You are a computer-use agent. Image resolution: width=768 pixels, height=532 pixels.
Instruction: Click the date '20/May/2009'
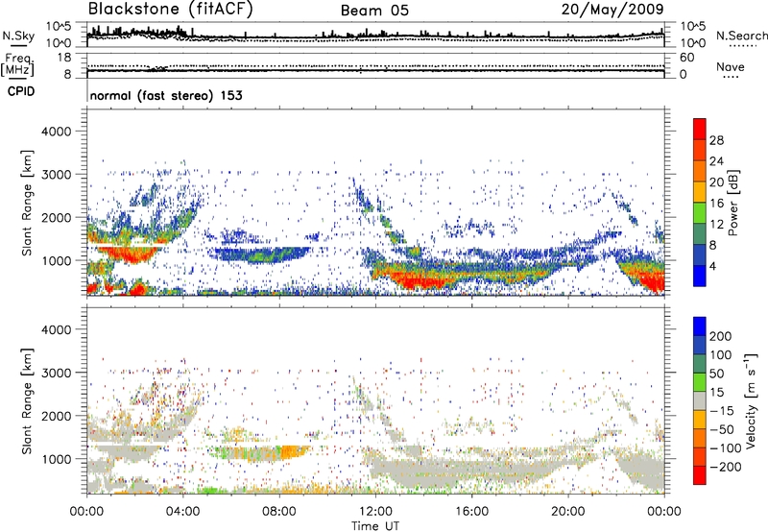612,10
